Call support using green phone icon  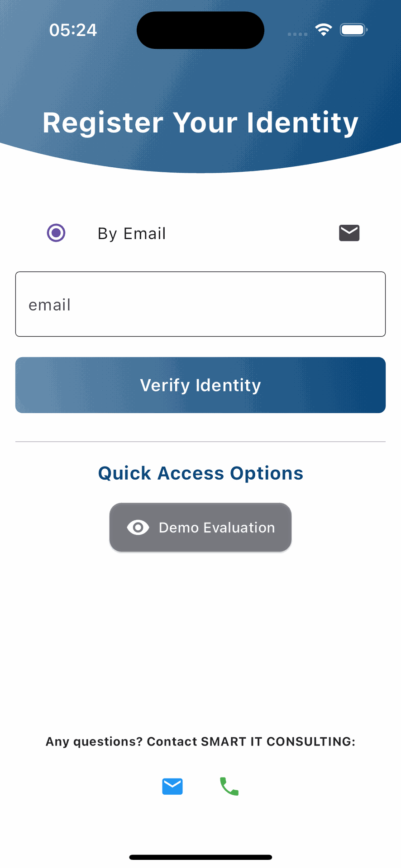pos(229,787)
